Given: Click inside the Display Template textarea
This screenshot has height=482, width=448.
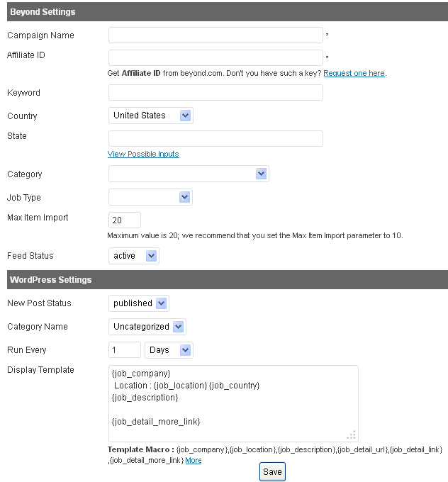Looking at the screenshot, I should 233,403.
